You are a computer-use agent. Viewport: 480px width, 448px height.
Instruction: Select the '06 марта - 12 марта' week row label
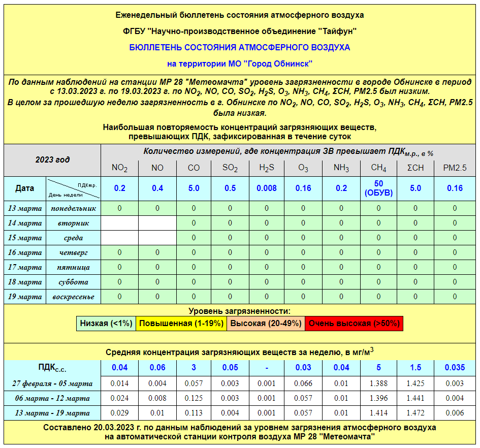click(x=52, y=398)
